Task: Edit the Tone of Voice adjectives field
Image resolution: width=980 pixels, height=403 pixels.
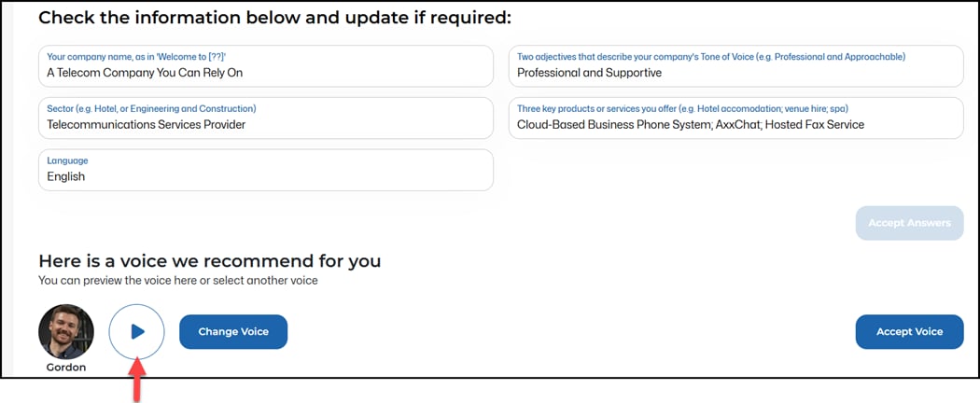Action: click(x=735, y=72)
